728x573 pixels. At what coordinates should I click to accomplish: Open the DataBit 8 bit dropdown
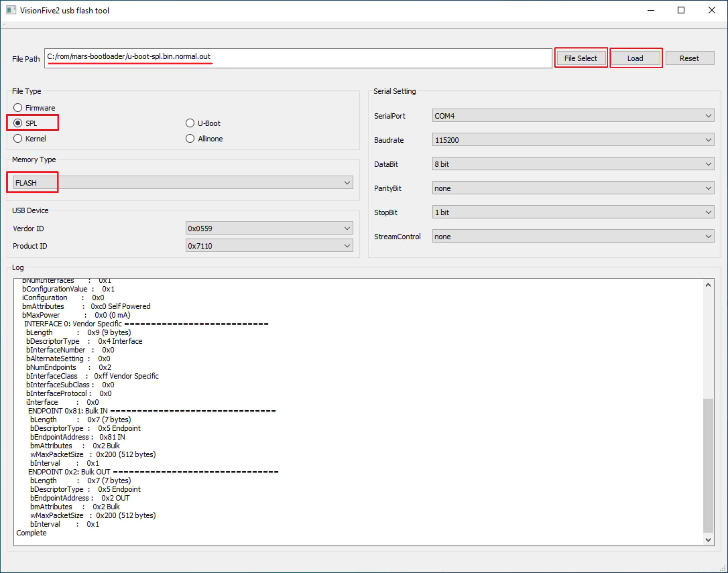(573, 164)
